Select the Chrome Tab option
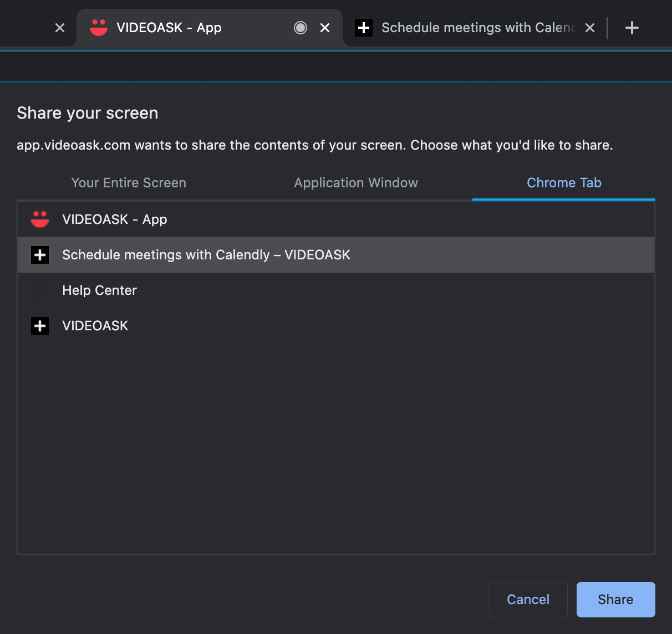This screenshot has height=634, width=672. click(x=564, y=183)
